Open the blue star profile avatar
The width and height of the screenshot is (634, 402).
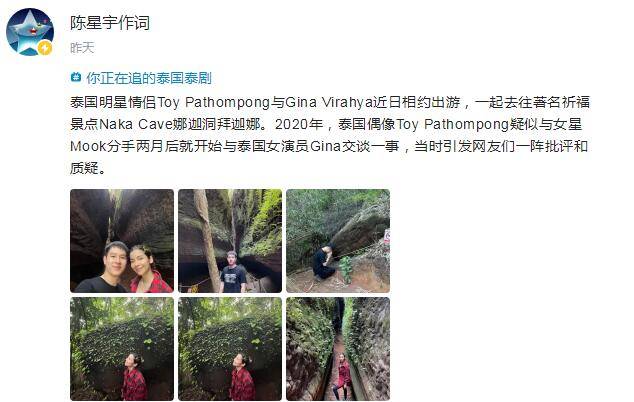[30, 32]
